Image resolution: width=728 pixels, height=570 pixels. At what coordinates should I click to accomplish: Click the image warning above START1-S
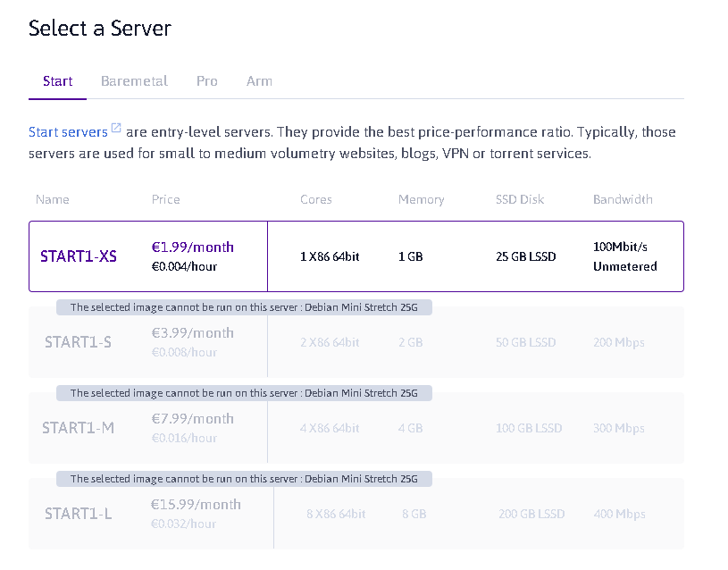244,307
